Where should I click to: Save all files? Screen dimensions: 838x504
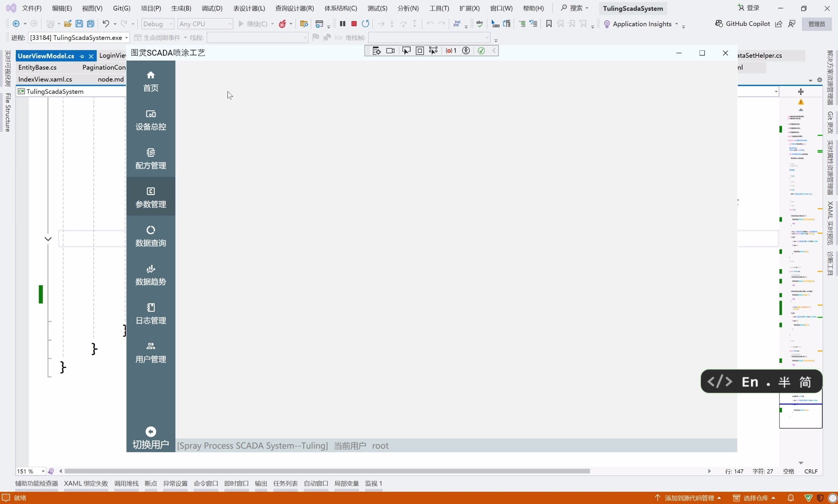pyautogui.click(x=91, y=24)
